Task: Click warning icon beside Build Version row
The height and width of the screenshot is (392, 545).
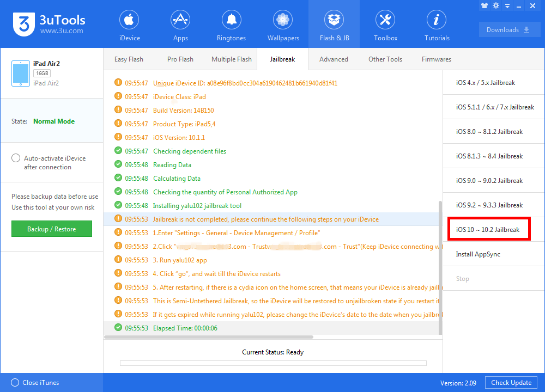Action: tap(118, 110)
